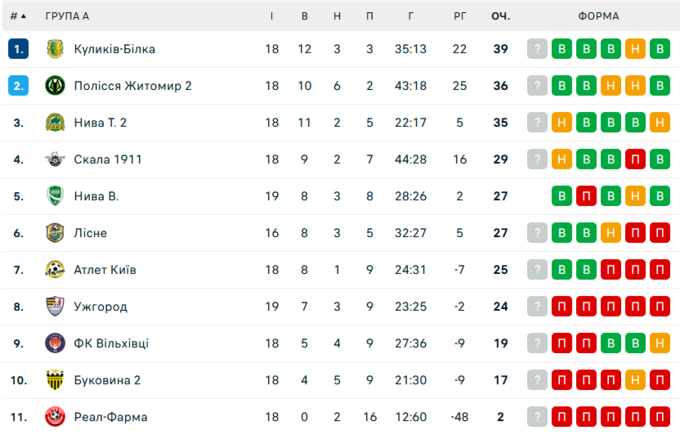Open the Буковина 2 team link
The image size is (680, 435).
pyautogui.click(x=107, y=380)
